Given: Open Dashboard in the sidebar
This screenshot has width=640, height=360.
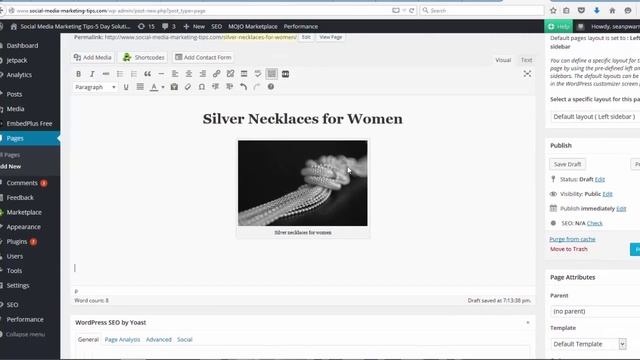Looking at the screenshot, I should tap(22, 46).
